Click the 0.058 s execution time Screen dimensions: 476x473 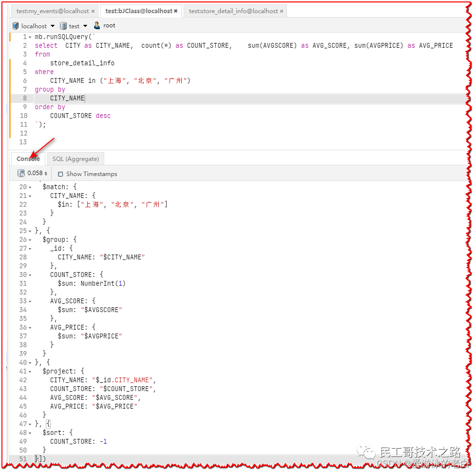(x=38, y=173)
